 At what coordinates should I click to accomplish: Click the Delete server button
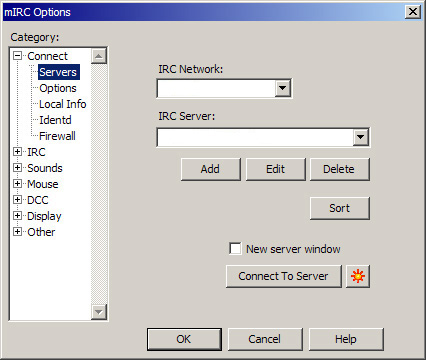339,169
